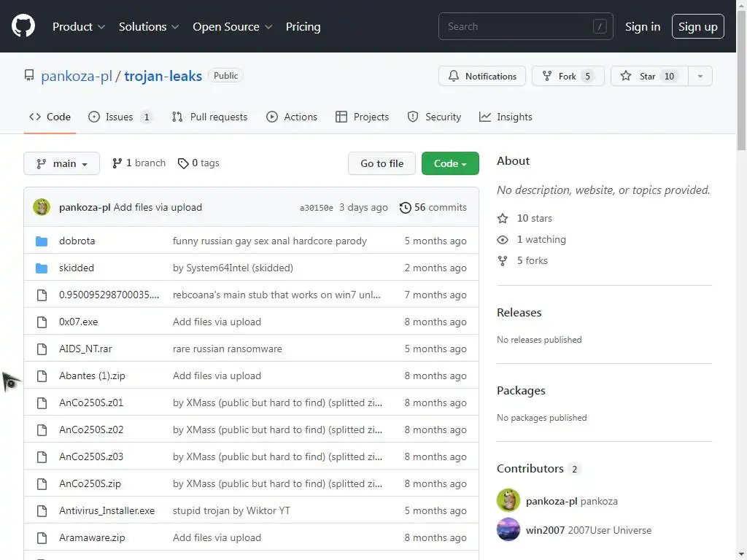The image size is (747, 560).
Task: Switch to the Code tab
Action: click(50, 117)
